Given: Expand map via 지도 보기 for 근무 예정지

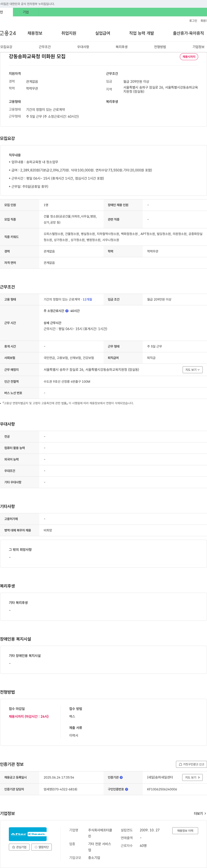Looking at the screenshot, I should pos(193,370).
